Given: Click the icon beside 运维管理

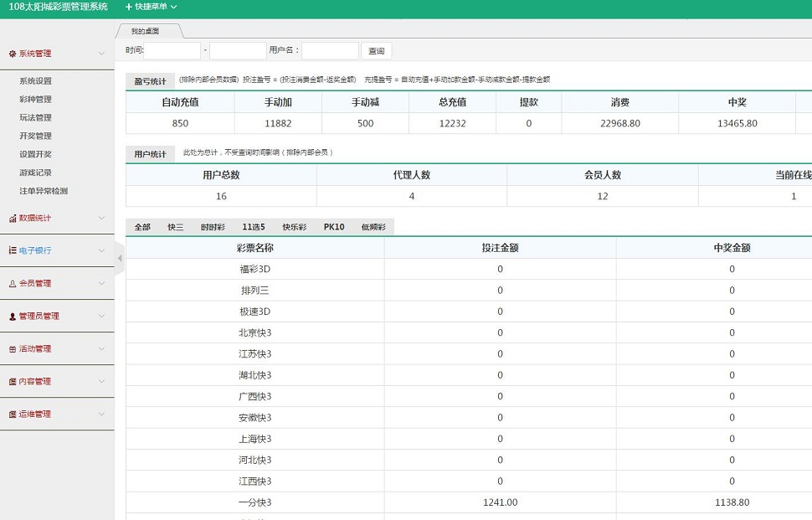Looking at the screenshot, I should (13, 414).
